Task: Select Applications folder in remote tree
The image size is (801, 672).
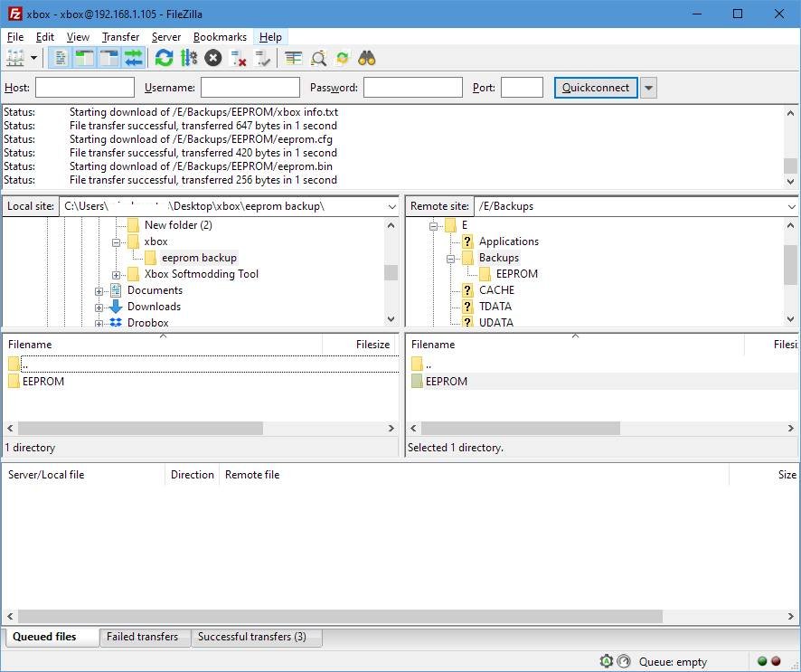Action: point(509,241)
